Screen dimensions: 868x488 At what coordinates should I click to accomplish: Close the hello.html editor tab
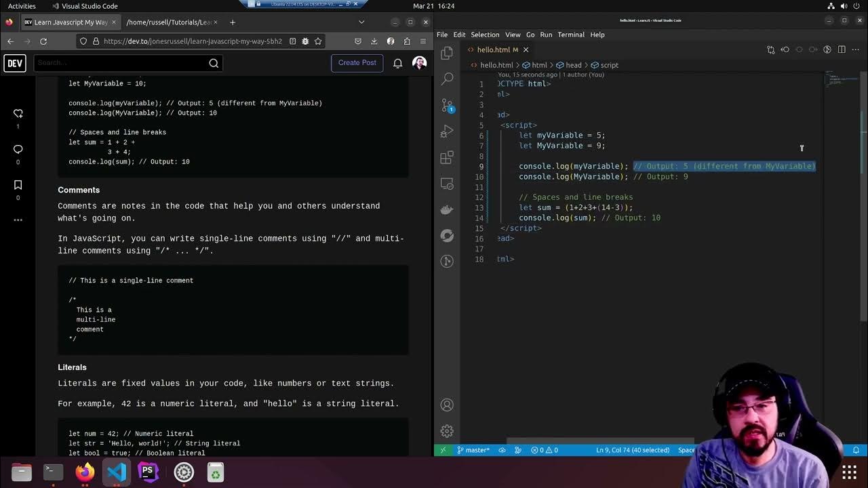pos(526,49)
